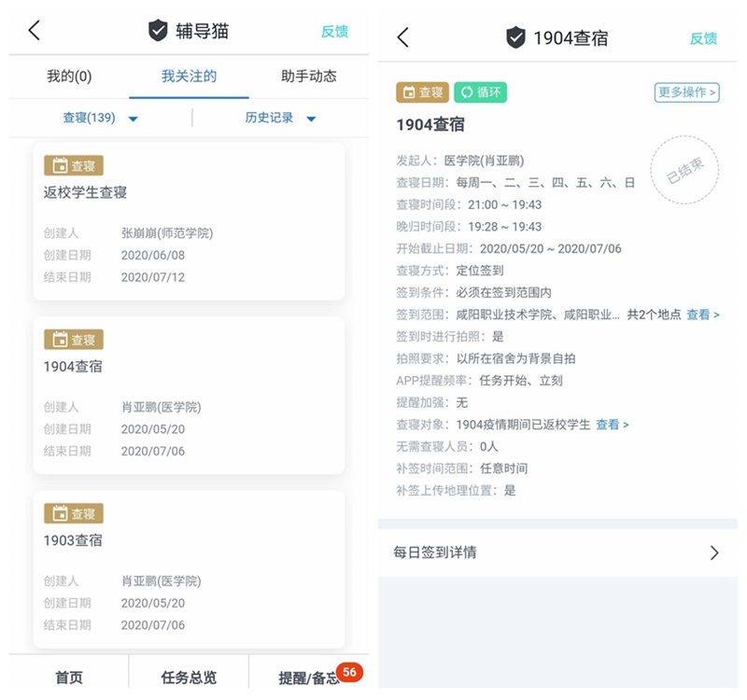
Task: Open 更多操作 menu
Action: click(x=686, y=92)
